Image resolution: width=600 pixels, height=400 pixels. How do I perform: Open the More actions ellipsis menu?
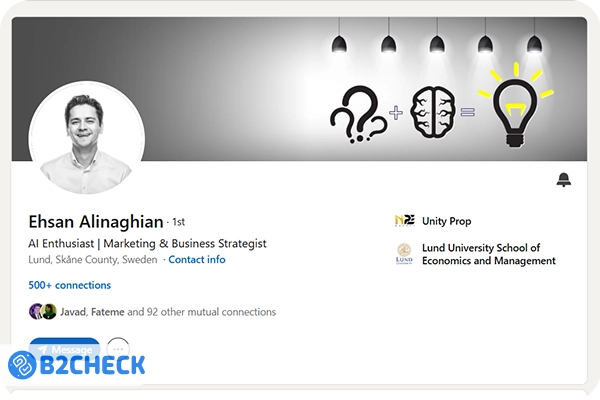pyautogui.click(x=118, y=349)
